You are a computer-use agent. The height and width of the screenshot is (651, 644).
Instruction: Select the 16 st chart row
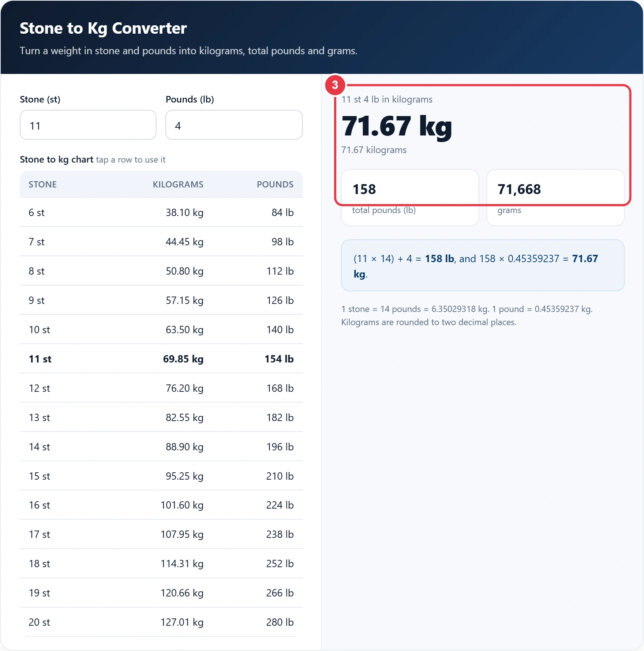pos(161,505)
